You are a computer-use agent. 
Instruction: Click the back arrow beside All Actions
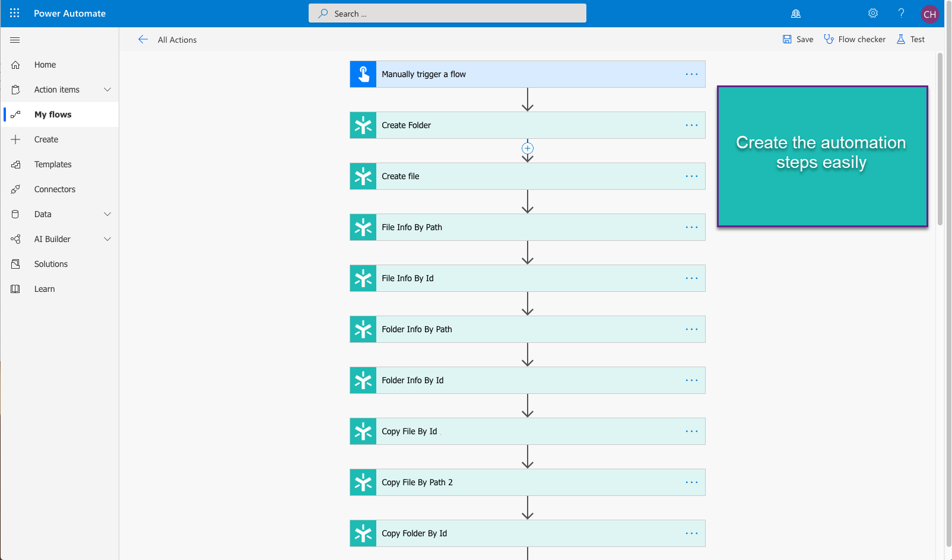coord(143,40)
